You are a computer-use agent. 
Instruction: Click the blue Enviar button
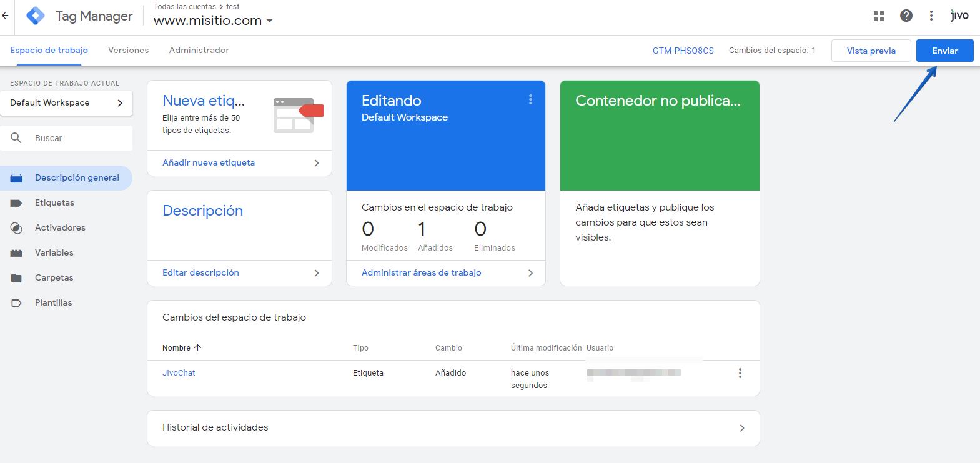pyautogui.click(x=944, y=51)
